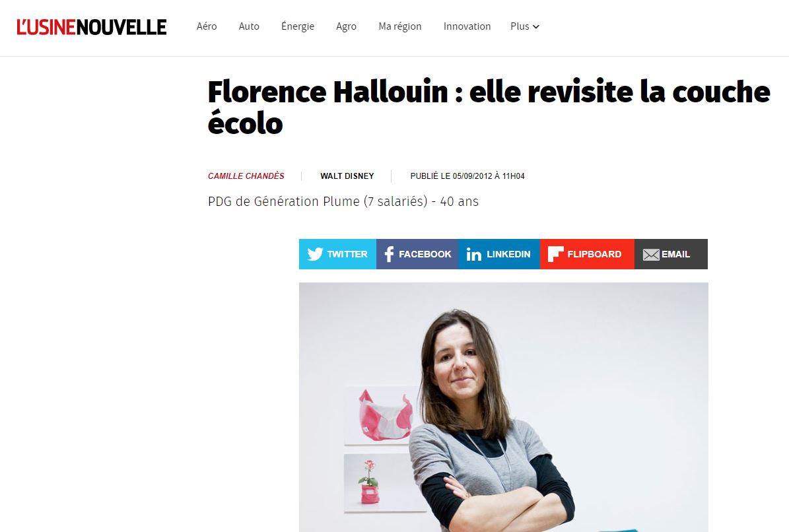This screenshot has height=532, width=789.
Task: Expand the Plus menu chevron
Action: (536, 26)
